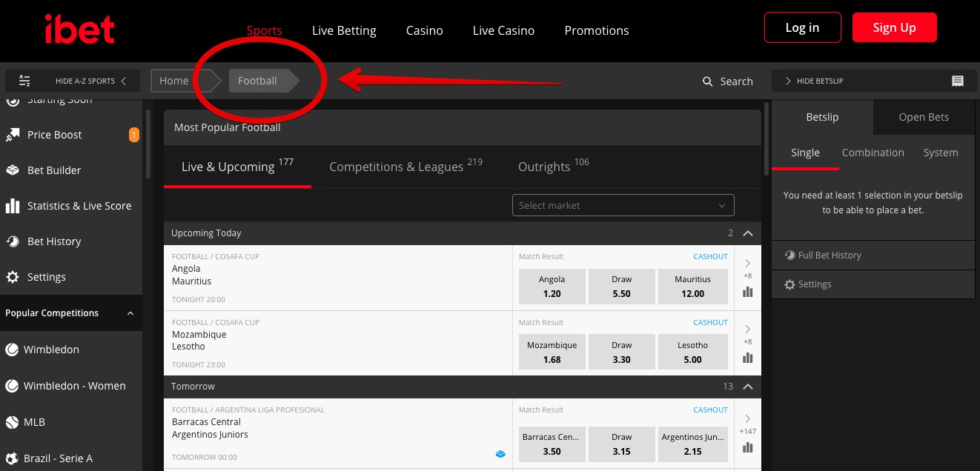The width and height of the screenshot is (980, 471).
Task: Open the sidebar Settings gear icon
Action: coord(13,277)
